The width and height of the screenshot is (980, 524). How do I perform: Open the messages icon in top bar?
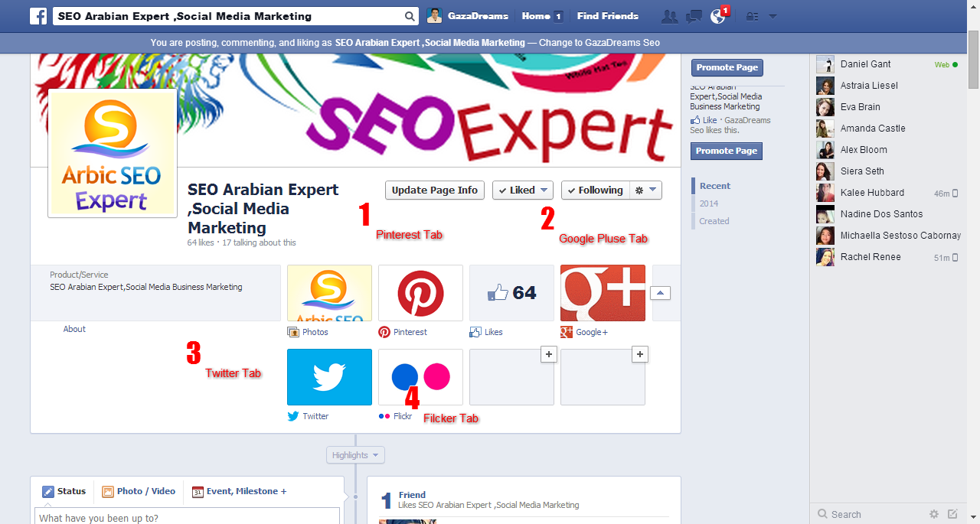click(694, 16)
